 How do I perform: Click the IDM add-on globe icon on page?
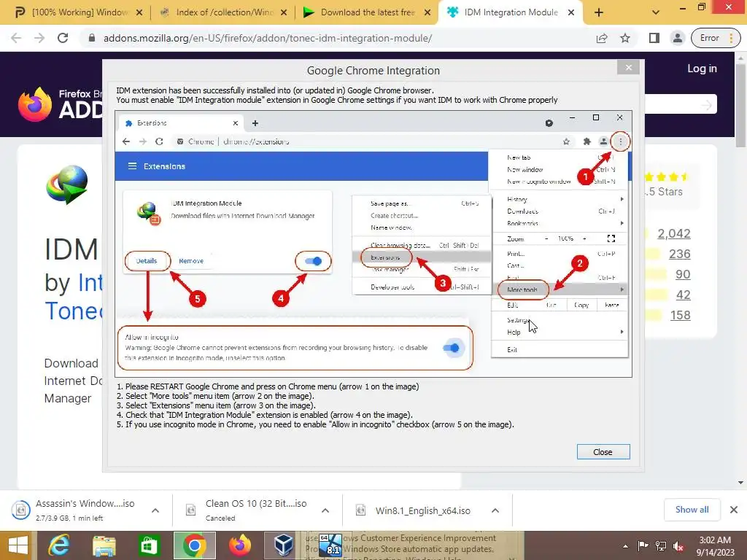[66, 184]
